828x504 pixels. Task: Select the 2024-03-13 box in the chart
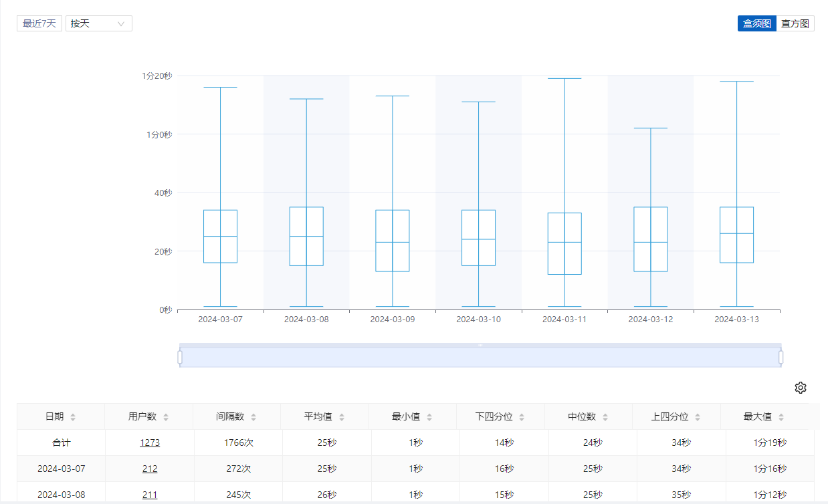coord(736,235)
